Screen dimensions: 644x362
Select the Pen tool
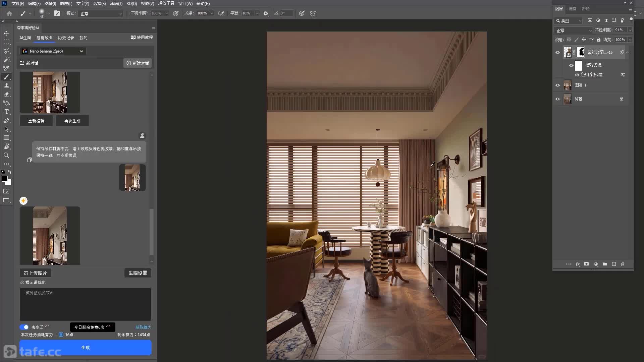[6, 120]
